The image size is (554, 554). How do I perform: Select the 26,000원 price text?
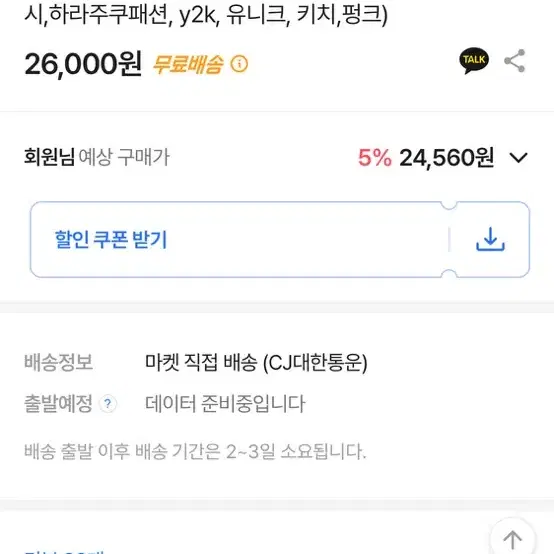point(83,64)
